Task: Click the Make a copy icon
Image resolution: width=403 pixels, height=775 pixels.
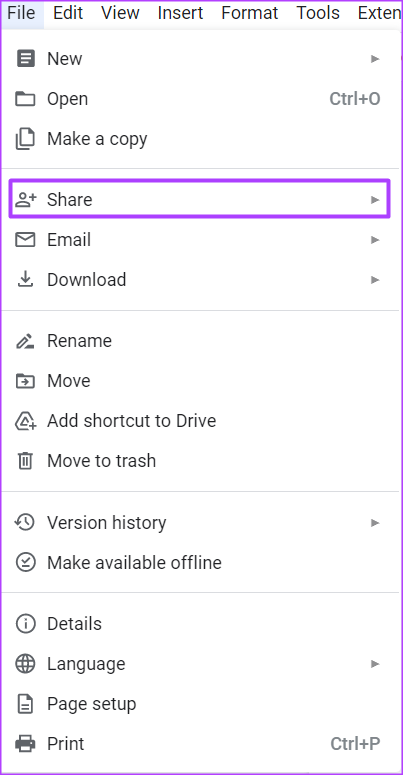Action: point(25,139)
